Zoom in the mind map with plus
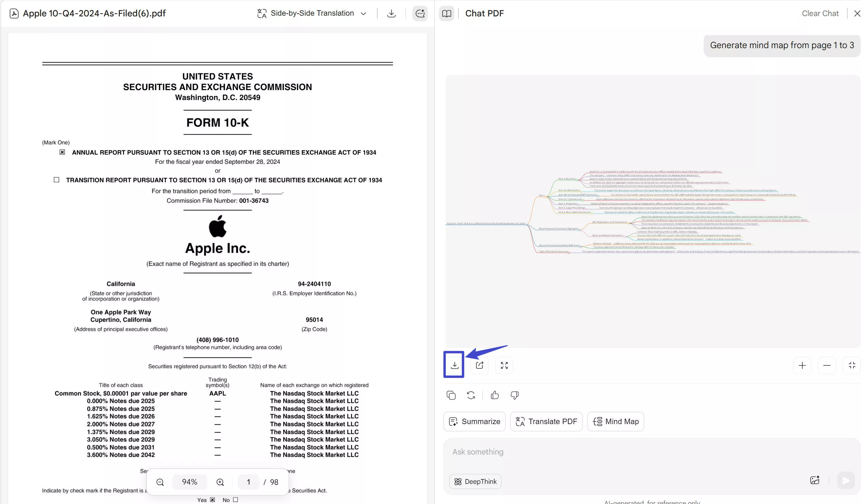Viewport: 861px width, 504px height. pos(802,365)
